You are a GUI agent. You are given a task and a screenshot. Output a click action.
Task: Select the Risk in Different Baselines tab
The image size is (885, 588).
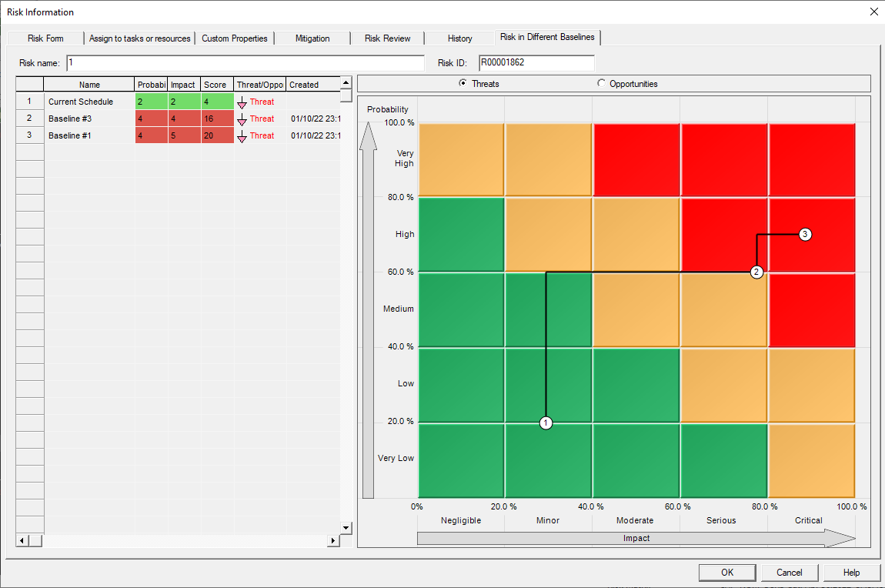547,37
